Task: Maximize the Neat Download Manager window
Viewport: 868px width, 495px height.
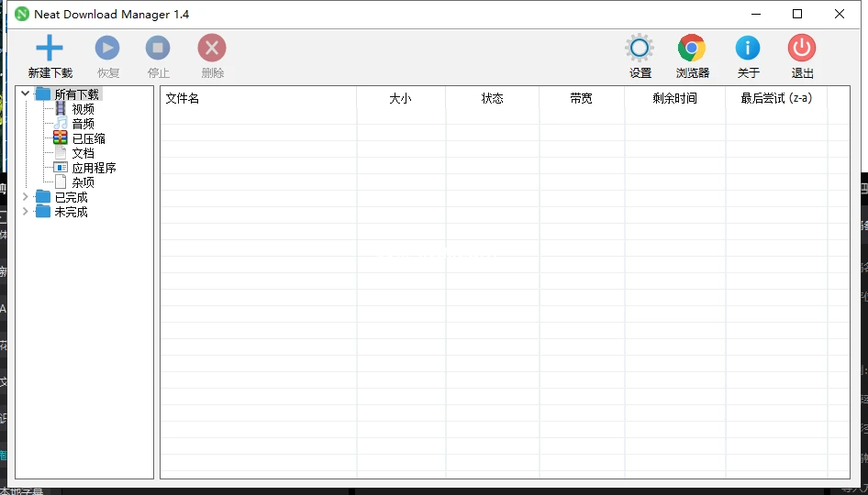Action: (x=797, y=14)
